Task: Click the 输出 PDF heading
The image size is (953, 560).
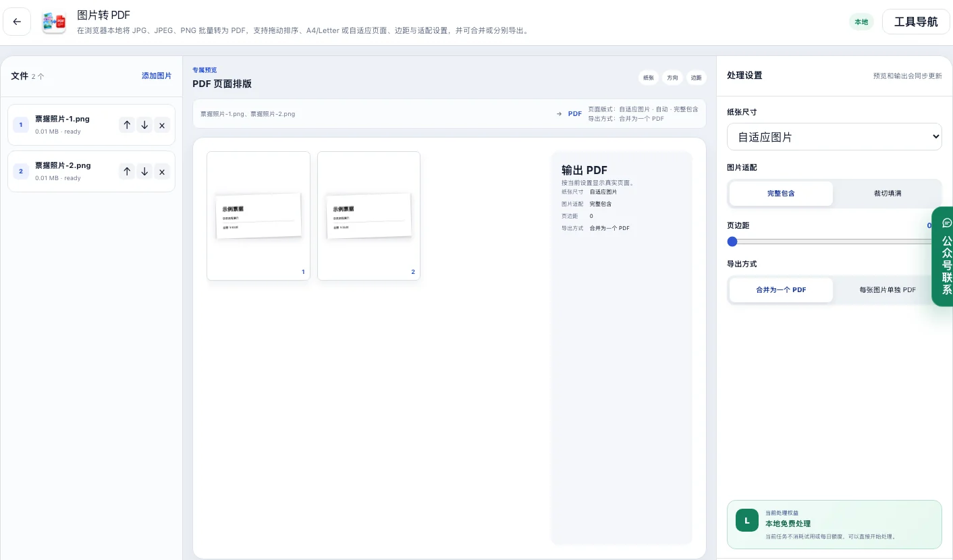Action: point(584,170)
